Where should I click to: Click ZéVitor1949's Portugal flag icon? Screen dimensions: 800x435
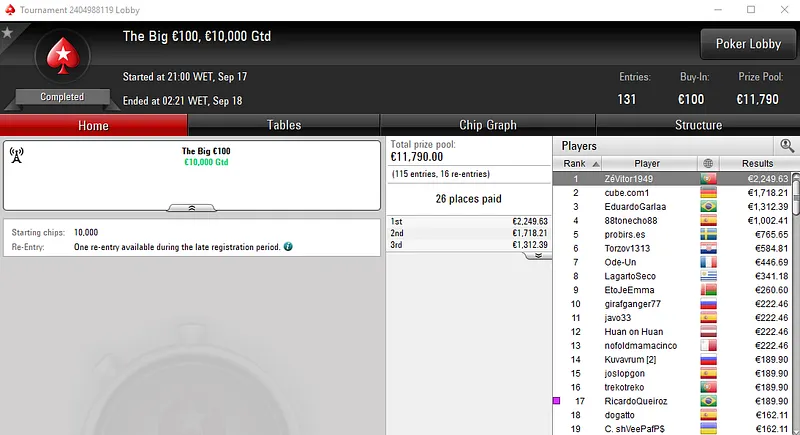708,178
